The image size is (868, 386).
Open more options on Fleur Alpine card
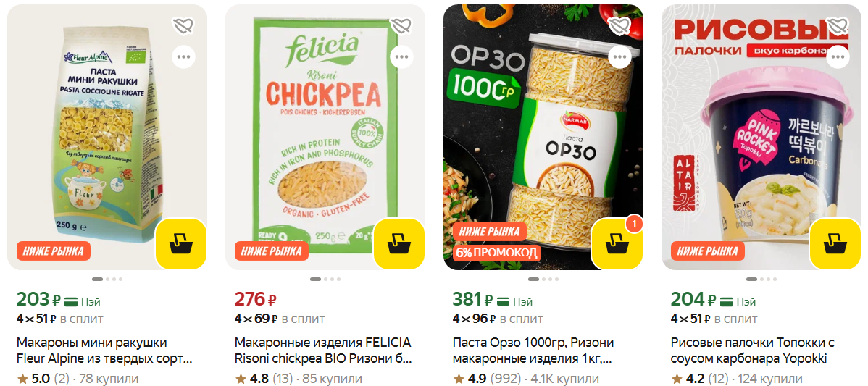coord(183,56)
